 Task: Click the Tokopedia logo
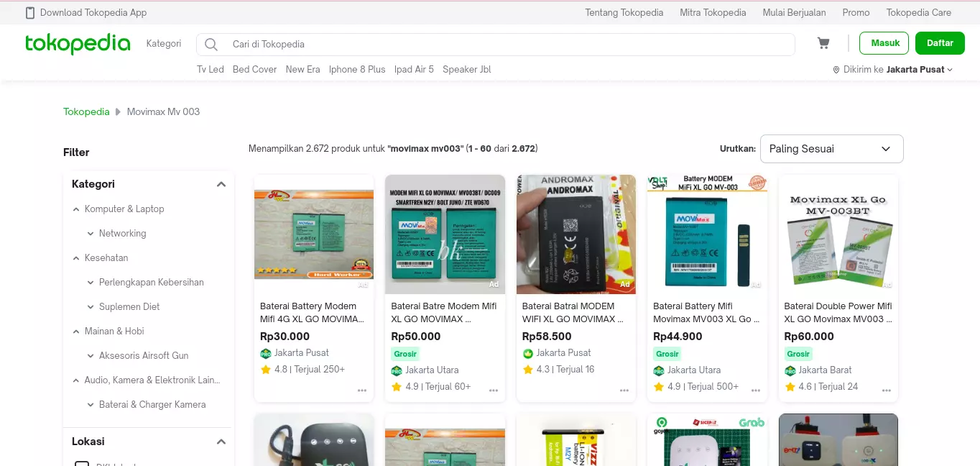[x=78, y=44]
